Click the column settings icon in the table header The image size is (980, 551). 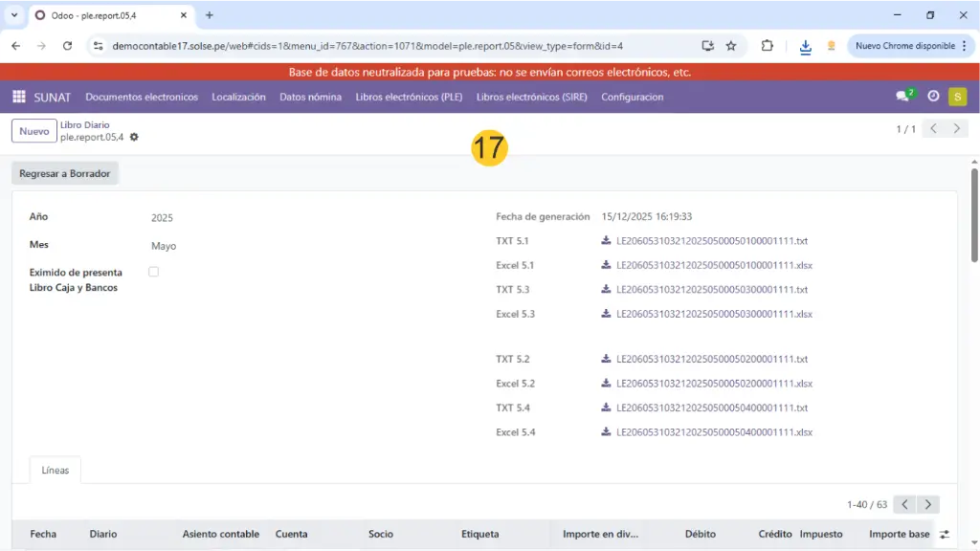point(945,534)
